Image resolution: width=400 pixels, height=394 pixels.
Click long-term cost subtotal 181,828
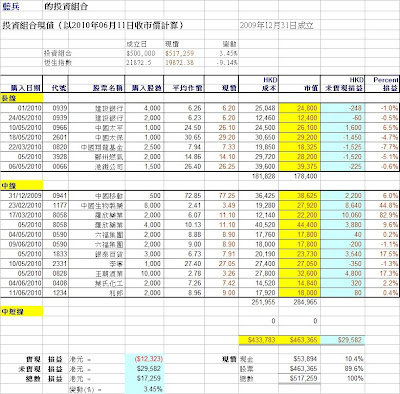(x=259, y=176)
